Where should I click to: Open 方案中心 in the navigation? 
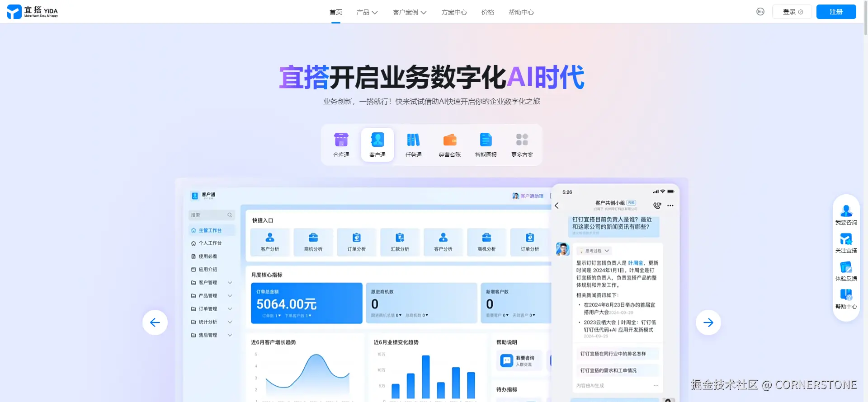454,12
